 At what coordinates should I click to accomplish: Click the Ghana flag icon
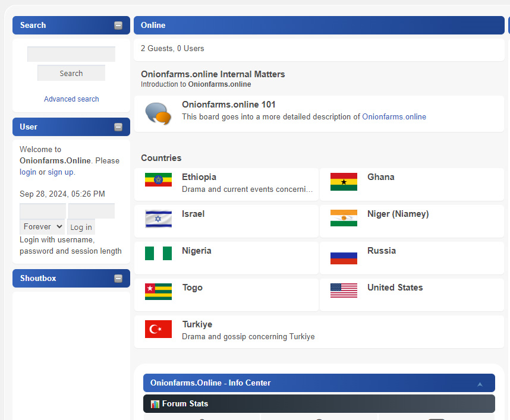click(x=344, y=182)
